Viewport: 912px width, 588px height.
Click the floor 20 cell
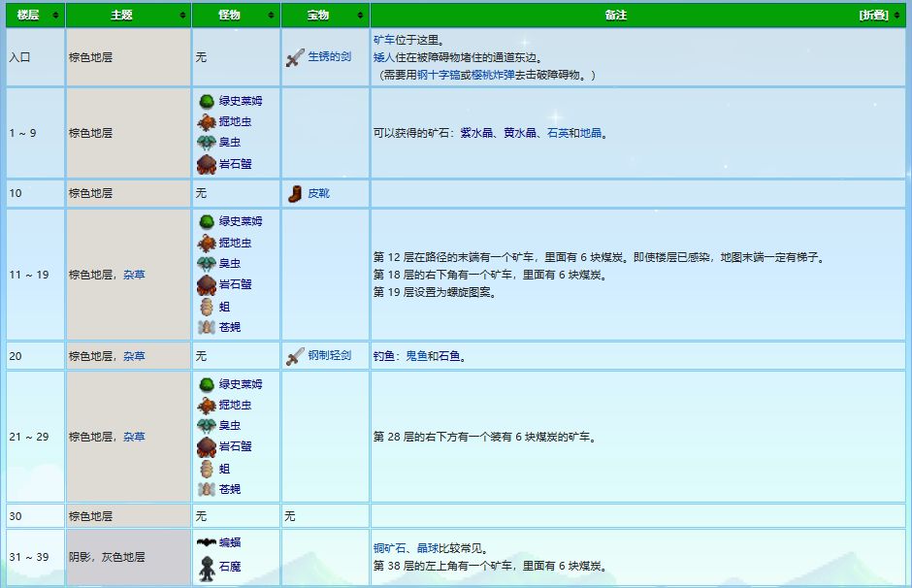(x=36, y=356)
